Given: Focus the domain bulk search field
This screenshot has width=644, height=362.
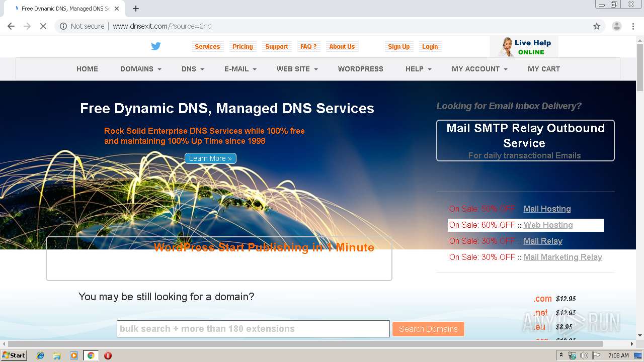Looking at the screenshot, I should [253, 329].
